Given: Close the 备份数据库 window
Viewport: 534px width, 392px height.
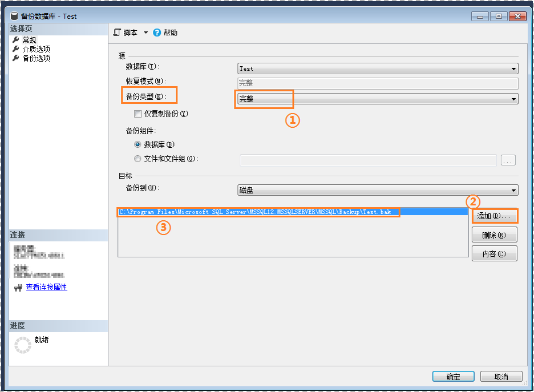Looking at the screenshot, I should point(517,17).
